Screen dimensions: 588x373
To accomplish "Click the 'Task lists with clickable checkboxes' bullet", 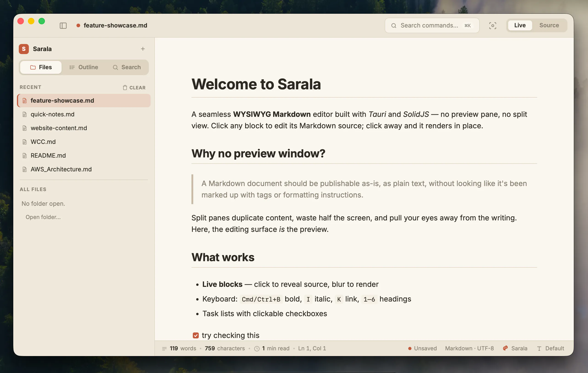I will (x=264, y=314).
